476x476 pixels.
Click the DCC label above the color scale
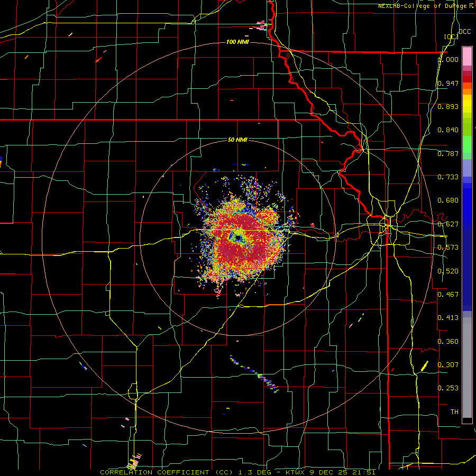click(464, 32)
